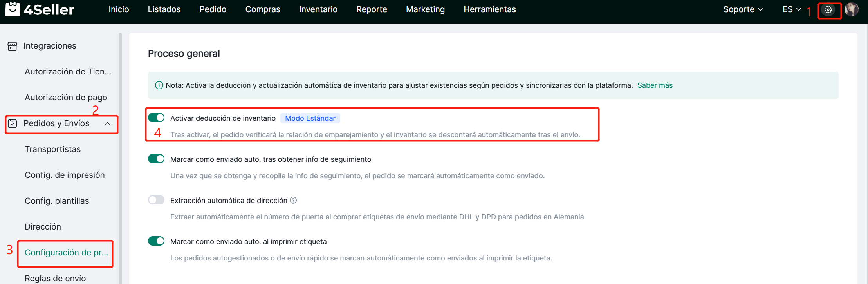Turn off auto-mark sent when printing label
868x284 pixels.
click(x=156, y=241)
